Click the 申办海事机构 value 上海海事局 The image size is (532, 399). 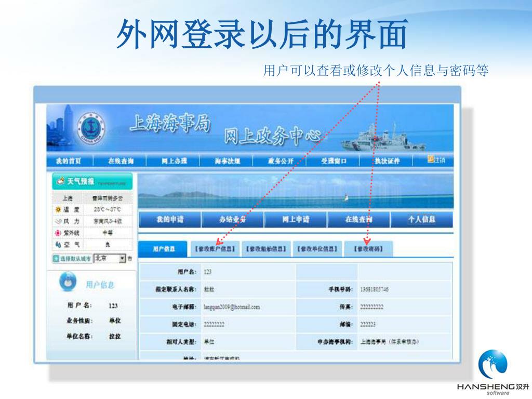coord(390,342)
